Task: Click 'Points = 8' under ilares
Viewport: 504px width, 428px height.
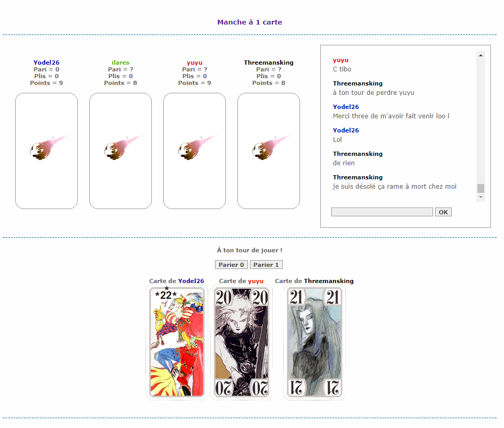Action: coord(121,83)
